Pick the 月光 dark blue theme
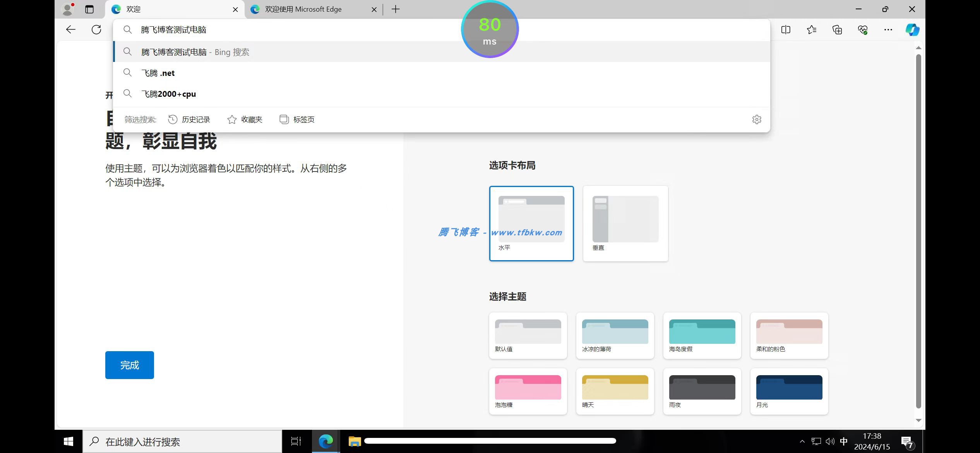 pos(789,391)
